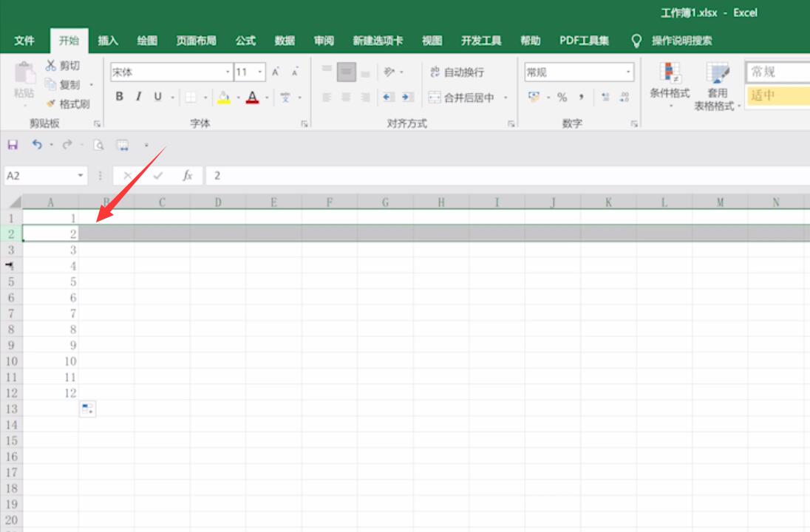Open the borders dropdown arrow
810x532 pixels.
click(x=205, y=97)
